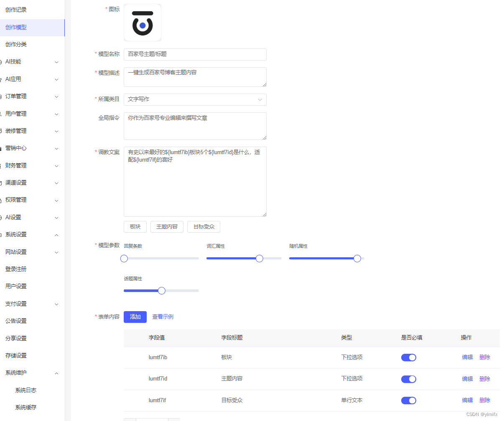Expand the AI设置 menu chevron
The height and width of the screenshot is (421, 504).
pyautogui.click(x=57, y=218)
